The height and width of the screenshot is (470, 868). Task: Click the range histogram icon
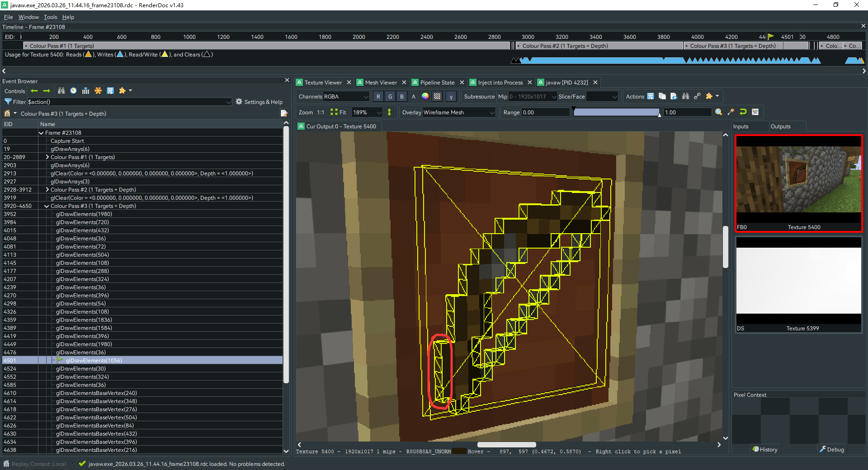point(755,112)
